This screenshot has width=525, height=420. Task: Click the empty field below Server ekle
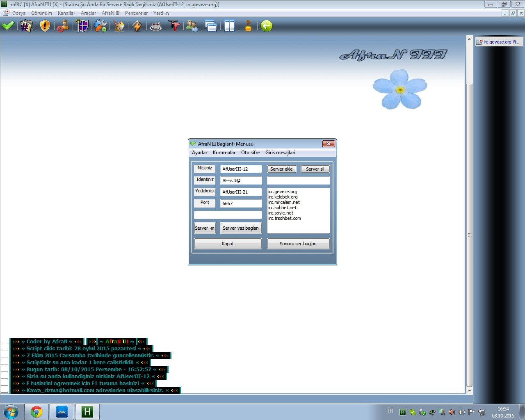pos(299,180)
